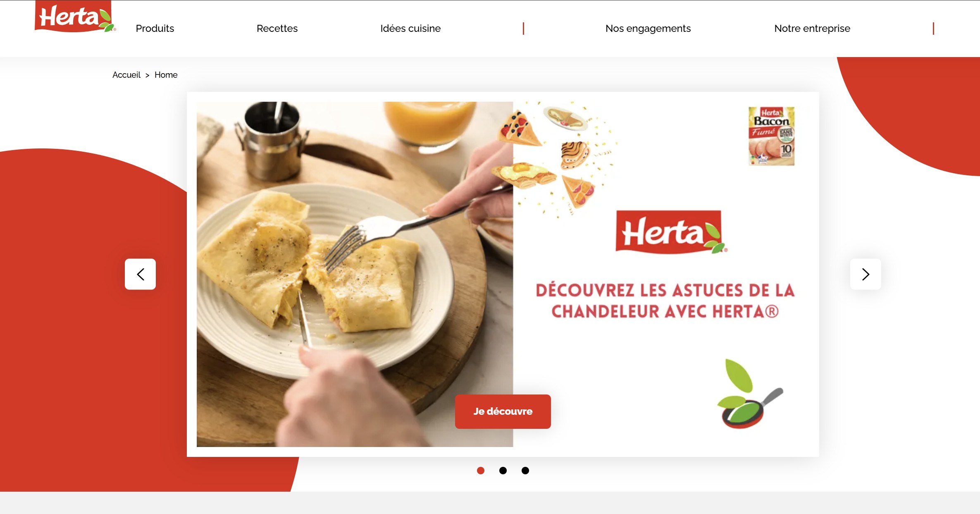The image size is (980, 514).
Task: Click the Découvrez les astuces de la Chandeleur headline
Action: click(x=665, y=301)
